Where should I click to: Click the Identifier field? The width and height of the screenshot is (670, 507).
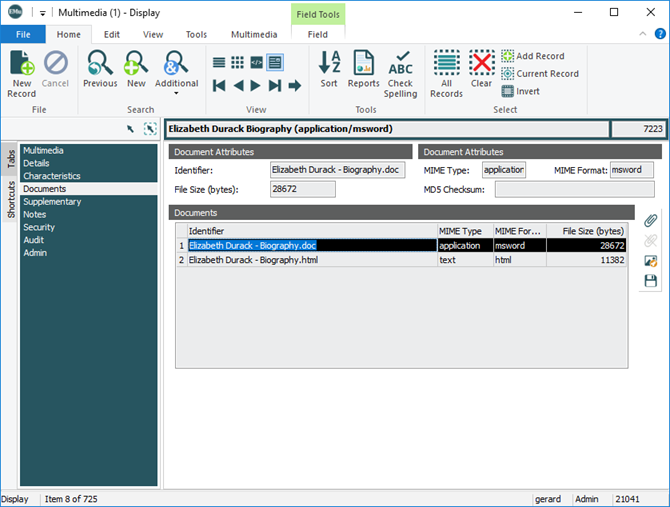coord(338,170)
